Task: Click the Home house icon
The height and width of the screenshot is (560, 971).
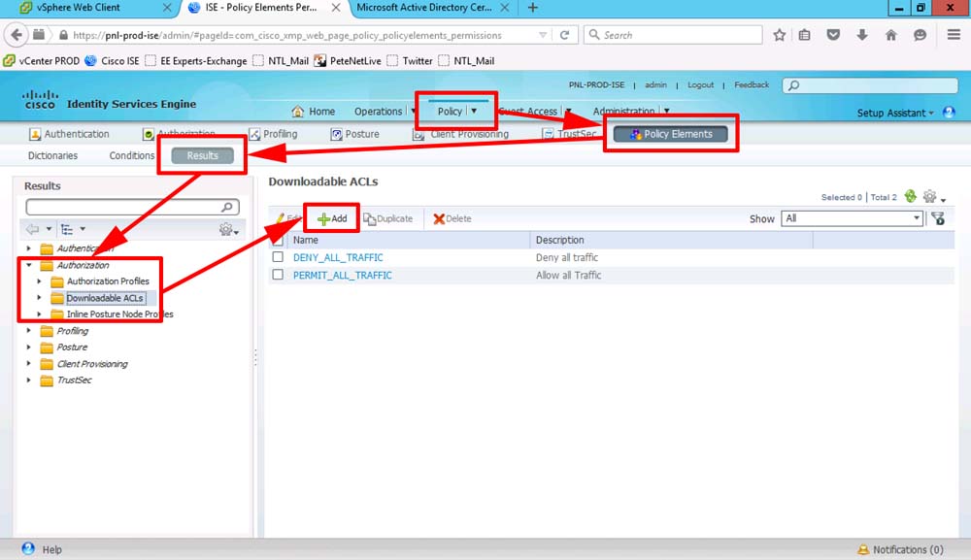Action: [x=298, y=112]
